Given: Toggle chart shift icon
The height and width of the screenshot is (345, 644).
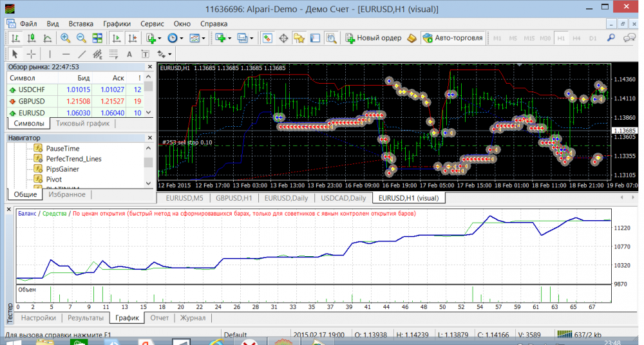Looking at the screenshot, I should coord(133,38).
